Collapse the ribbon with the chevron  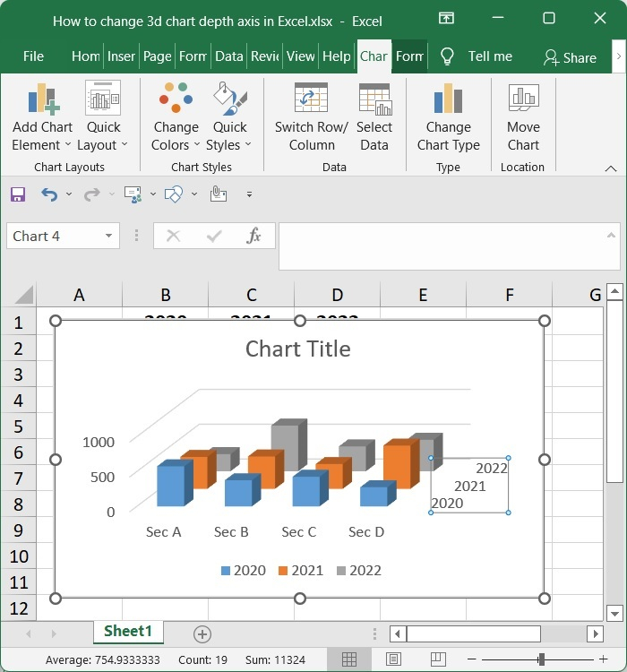click(x=611, y=168)
